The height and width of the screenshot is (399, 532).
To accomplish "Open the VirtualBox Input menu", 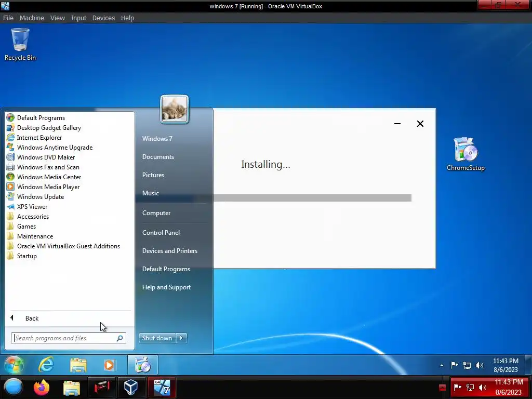I will [78, 18].
